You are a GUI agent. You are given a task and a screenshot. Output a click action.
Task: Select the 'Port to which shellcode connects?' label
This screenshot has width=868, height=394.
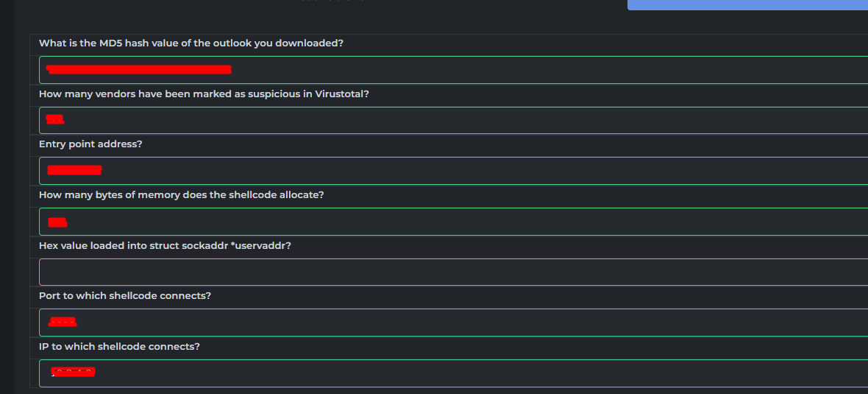coord(124,296)
